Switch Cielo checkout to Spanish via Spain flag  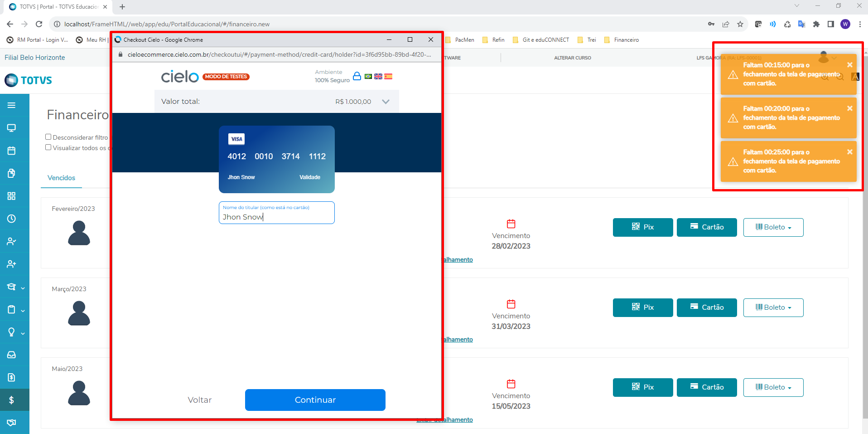click(x=388, y=76)
